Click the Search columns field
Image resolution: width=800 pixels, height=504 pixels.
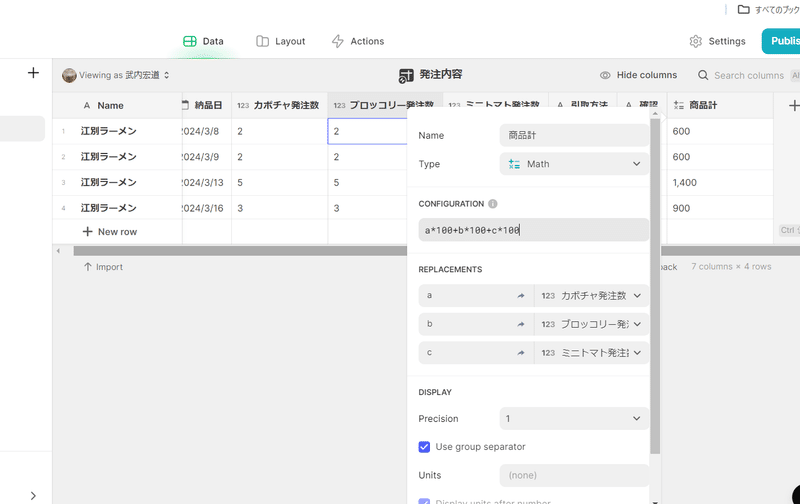pyautogui.click(x=748, y=75)
